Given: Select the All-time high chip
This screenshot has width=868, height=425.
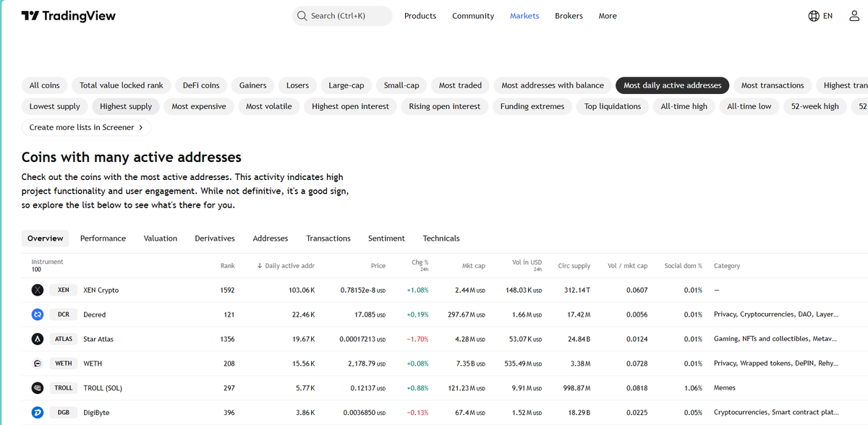Looking at the screenshot, I should tap(684, 106).
